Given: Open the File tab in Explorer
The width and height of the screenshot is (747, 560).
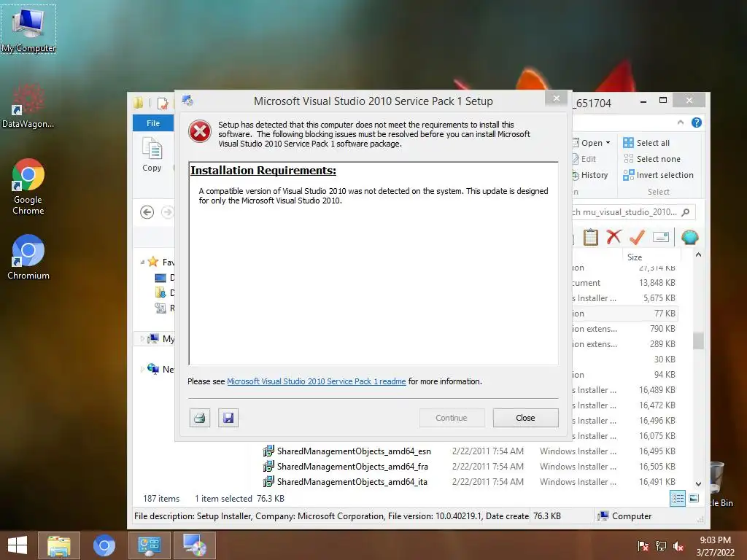Looking at the screenshot, I should [153, 123].
